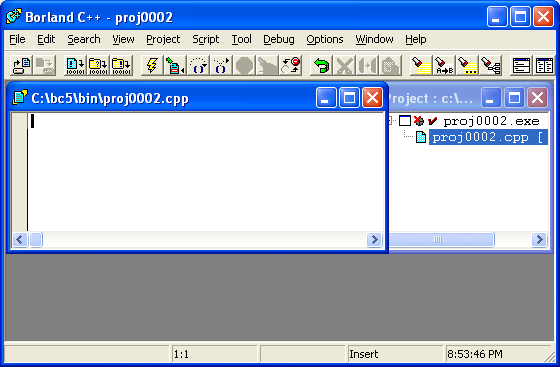The height and width of the screenshot is (367, 560).
Task: Select proj0002.exe node in project tree
Action: pos(491,121)
